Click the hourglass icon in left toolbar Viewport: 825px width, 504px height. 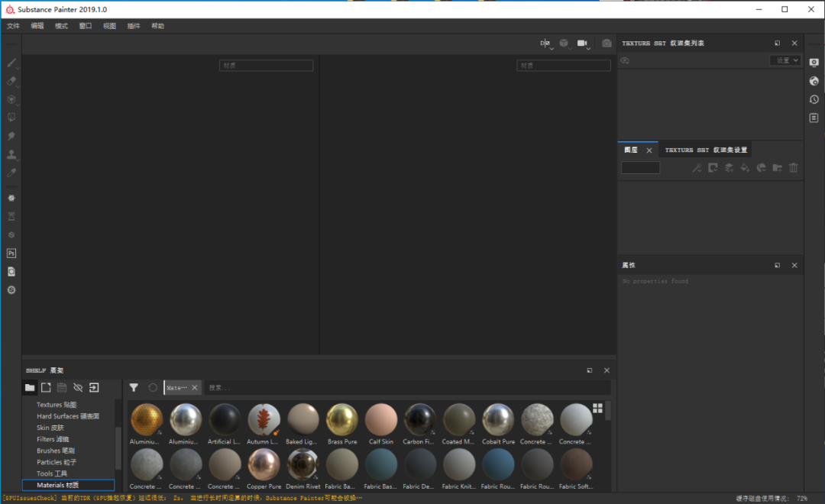click(x=11, y=217)
